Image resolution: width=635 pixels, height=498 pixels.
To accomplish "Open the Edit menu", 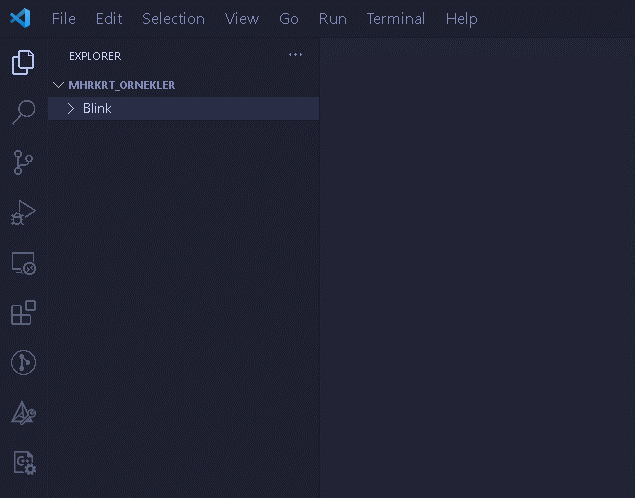I will tap(109, 19).
